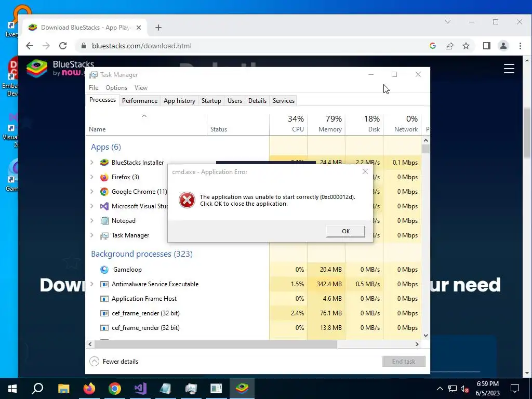The image size is (532, 399).
Task: Expand the Google Chrome (11) process group
Action: [x=91, y=192]
